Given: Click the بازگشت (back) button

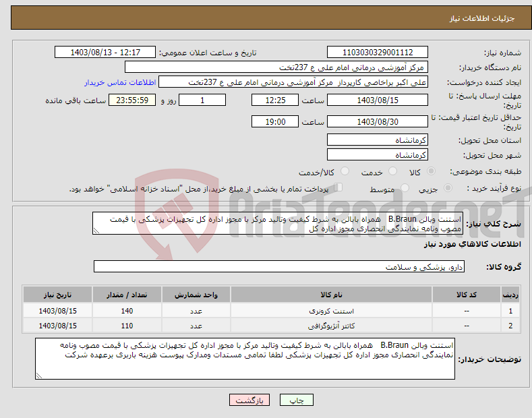Looking at the screenshot, I should coord(249,400).
